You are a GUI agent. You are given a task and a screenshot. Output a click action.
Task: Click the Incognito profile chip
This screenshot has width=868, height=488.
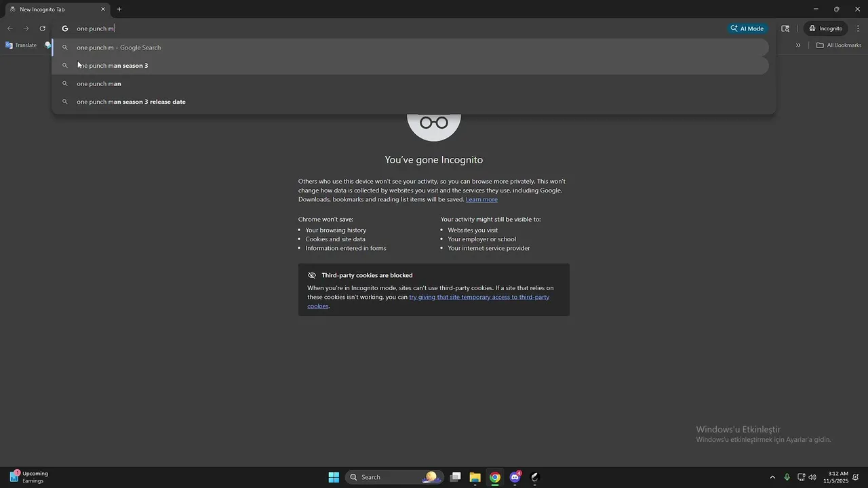click(825, 28)
